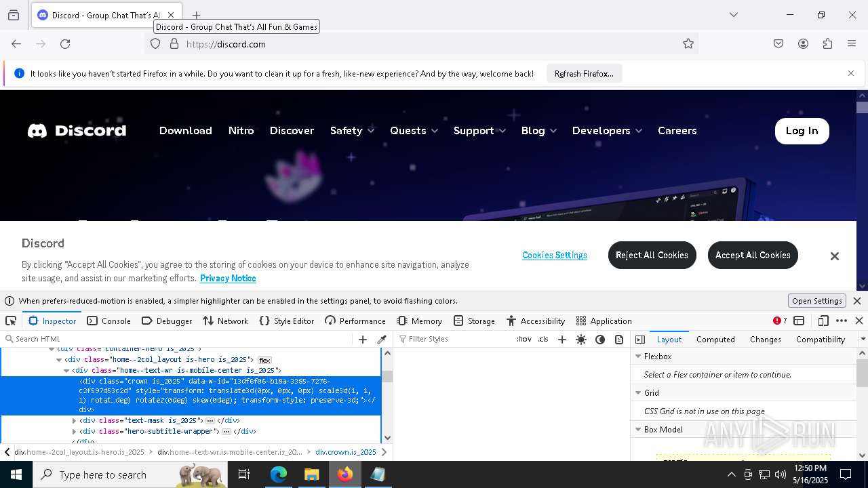
Task: Switch to Style Editor tab
Action: click(x=286, y=321)
